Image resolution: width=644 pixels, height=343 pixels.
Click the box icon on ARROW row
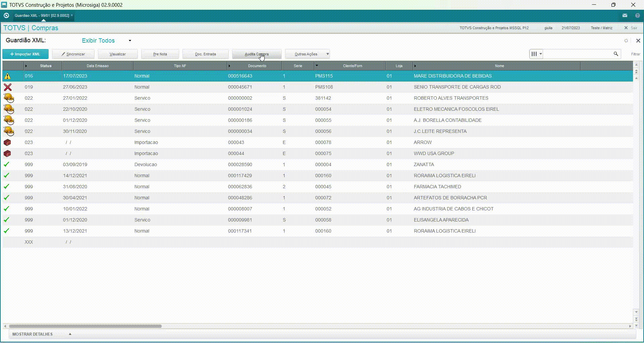[x=7, y=143]
